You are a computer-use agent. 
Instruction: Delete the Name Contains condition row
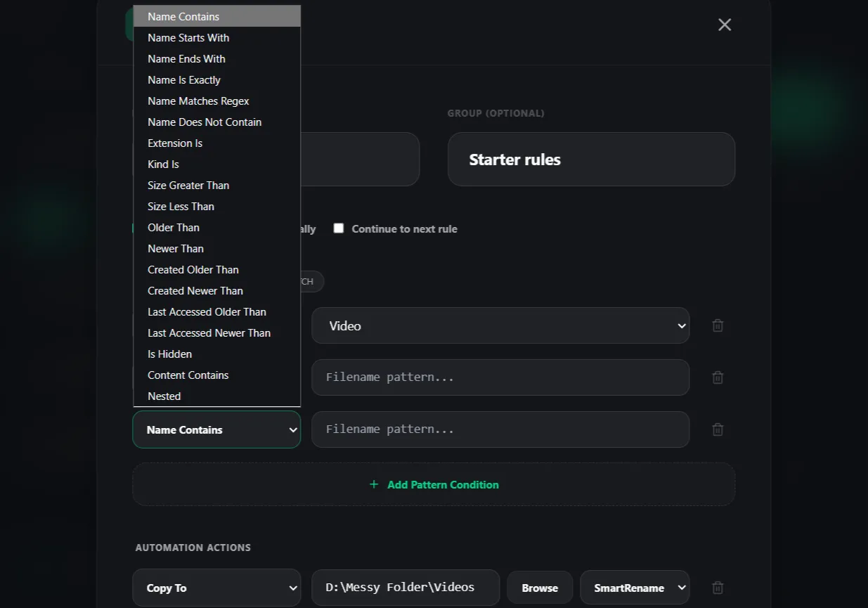(718, 429)
